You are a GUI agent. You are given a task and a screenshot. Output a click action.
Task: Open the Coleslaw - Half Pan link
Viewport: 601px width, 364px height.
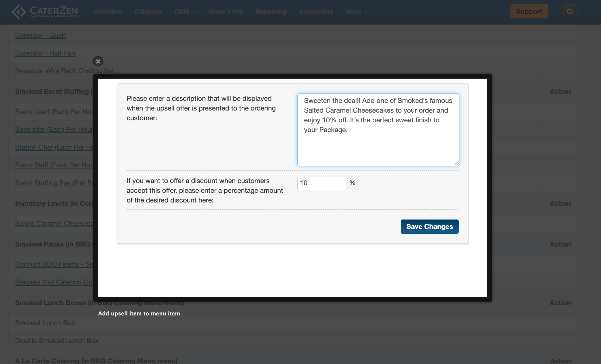pos(45,53)
